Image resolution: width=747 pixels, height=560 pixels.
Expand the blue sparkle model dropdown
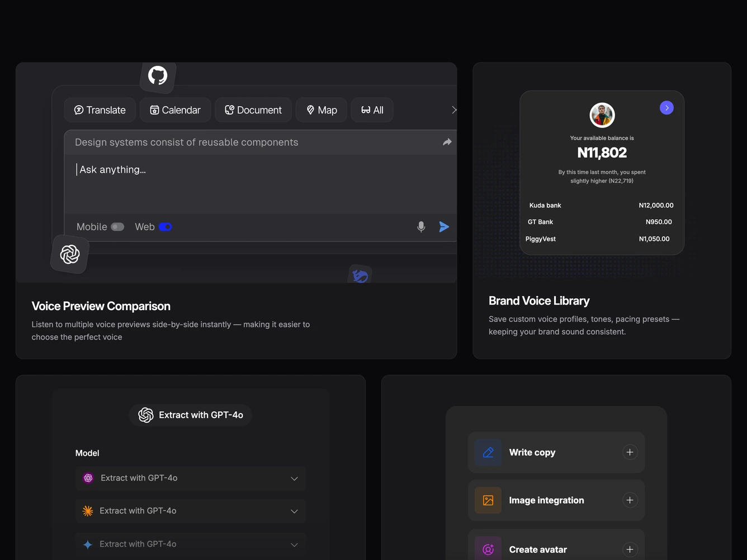[191, 544]
